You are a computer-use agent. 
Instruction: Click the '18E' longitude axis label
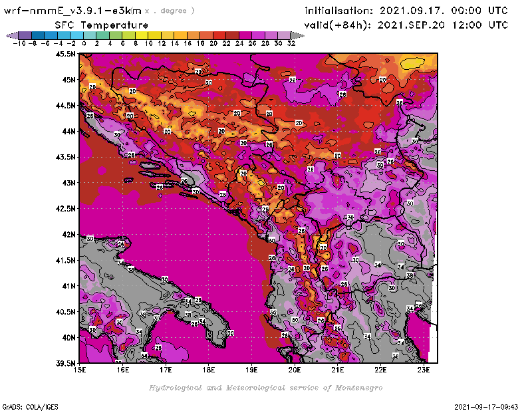(x=209, y=370)
